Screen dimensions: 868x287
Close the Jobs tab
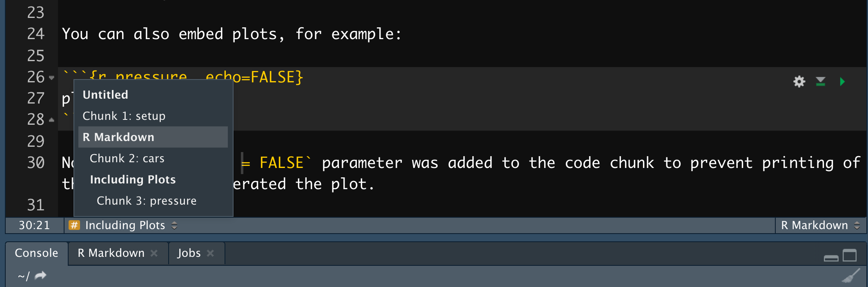click(210, 253)
